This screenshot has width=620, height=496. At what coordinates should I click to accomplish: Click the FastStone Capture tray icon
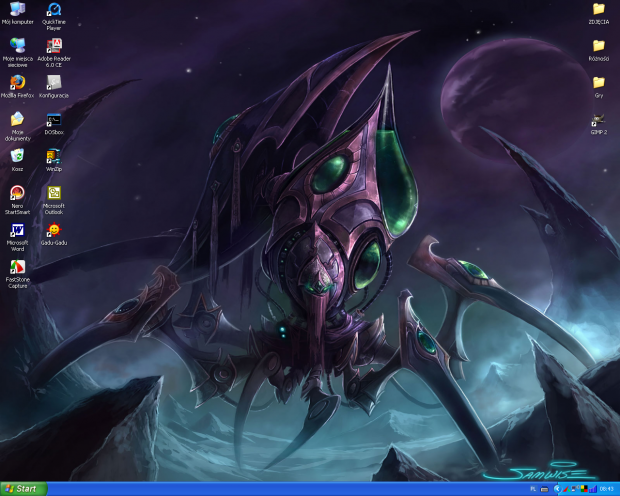(x=567, y=489)
